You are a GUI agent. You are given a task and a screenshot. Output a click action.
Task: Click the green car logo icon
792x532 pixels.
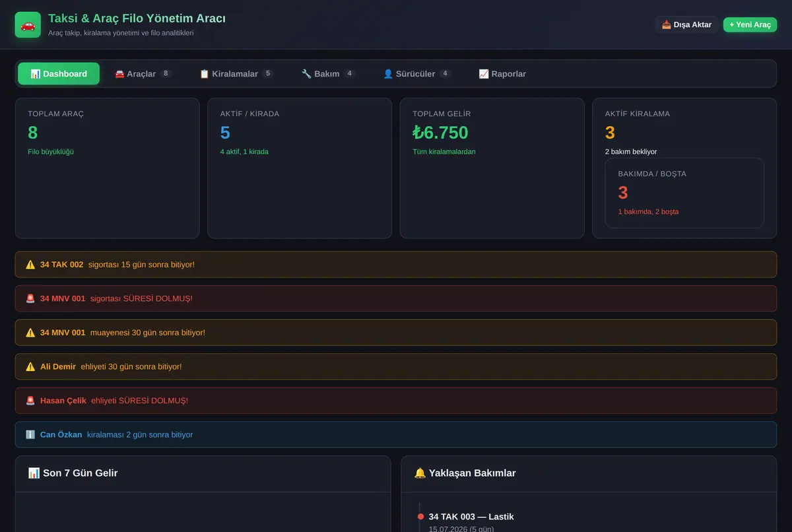coord(28,25)
